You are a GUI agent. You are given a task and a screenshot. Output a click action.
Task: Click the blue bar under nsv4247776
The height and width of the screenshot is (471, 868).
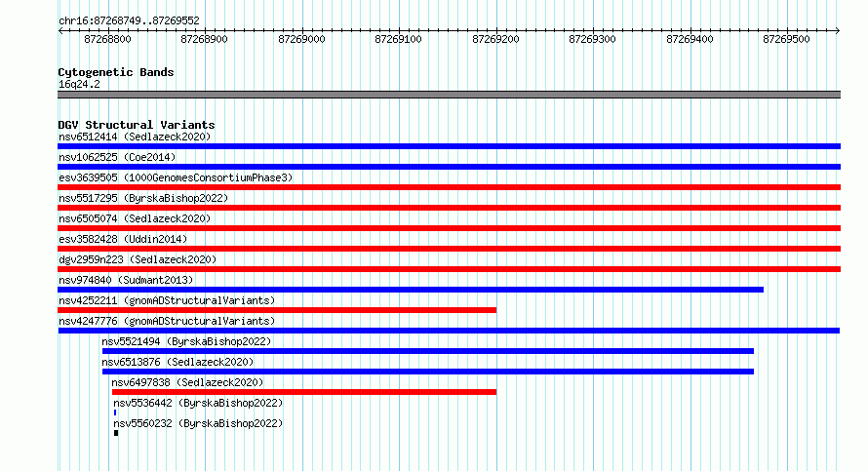pos(449,331)
